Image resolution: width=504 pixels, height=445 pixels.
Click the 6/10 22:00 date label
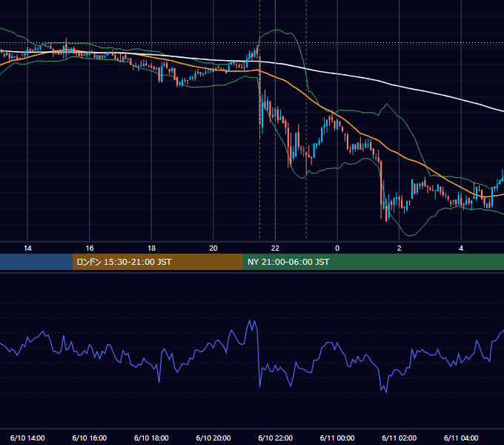(x=276, y=438)
